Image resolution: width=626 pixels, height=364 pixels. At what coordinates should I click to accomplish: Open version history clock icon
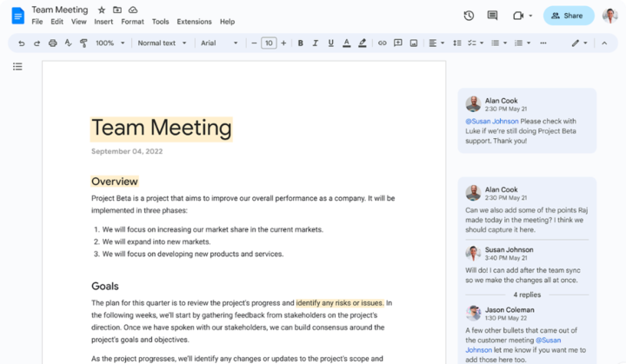pyautogui.click(x=469, y=16)
